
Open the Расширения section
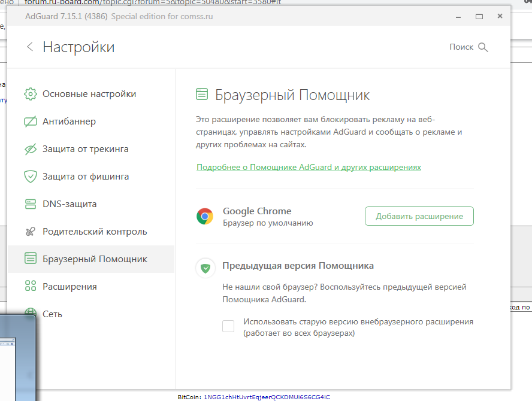69,287
